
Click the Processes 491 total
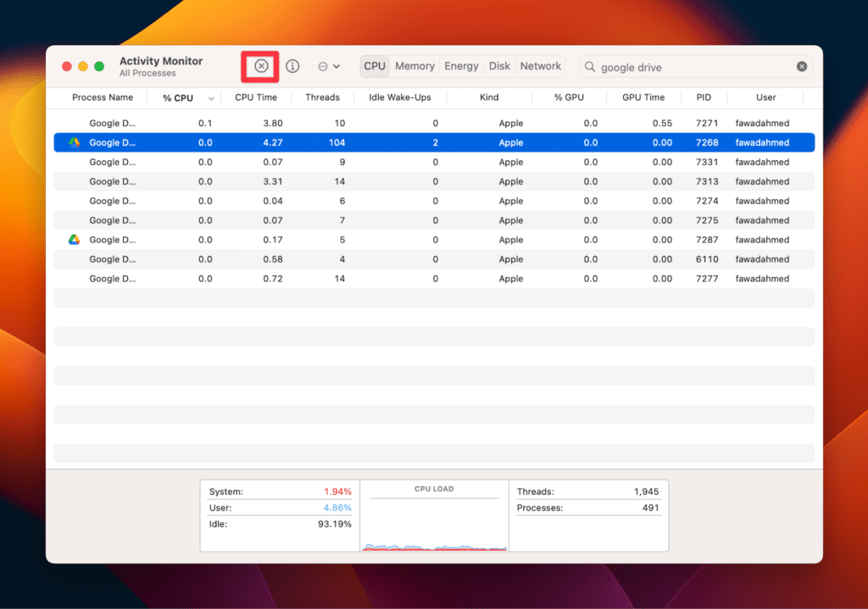click(650, 507)
